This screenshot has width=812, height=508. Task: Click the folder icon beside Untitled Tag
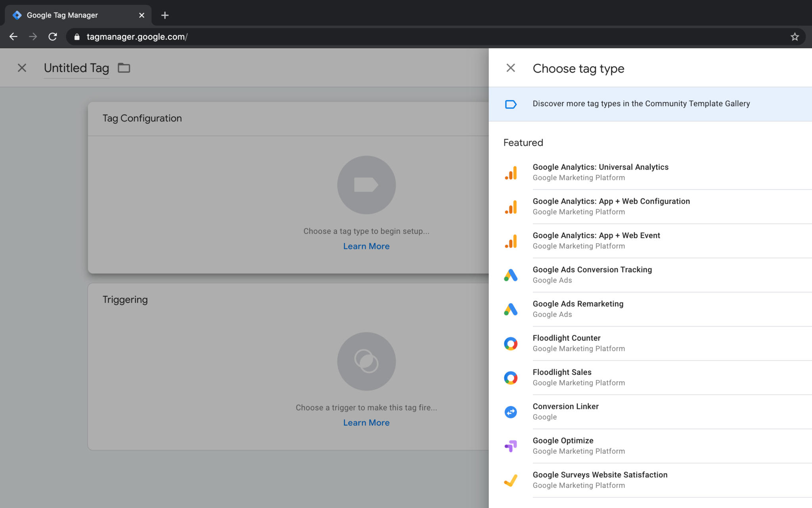click(124, 68)
